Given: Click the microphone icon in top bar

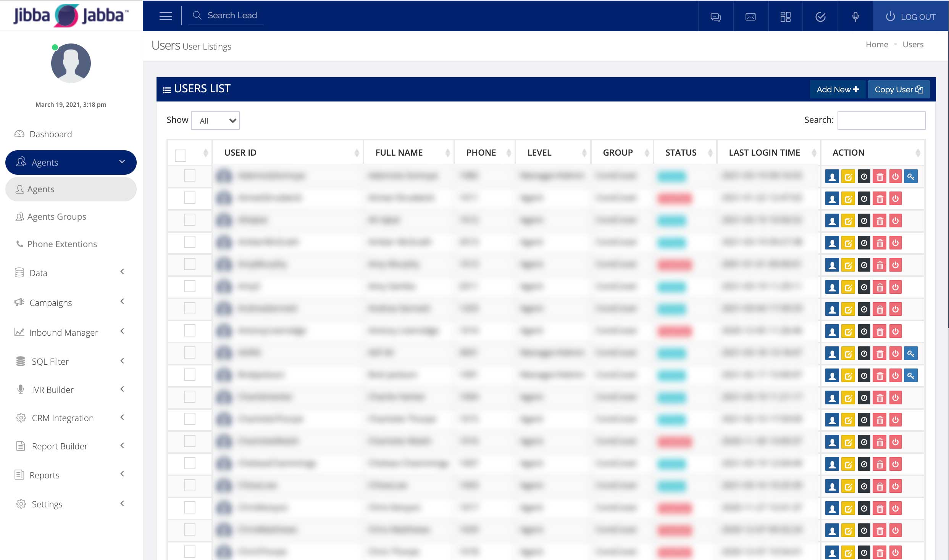Looking at the screenshot, I should tap(855, 16).
